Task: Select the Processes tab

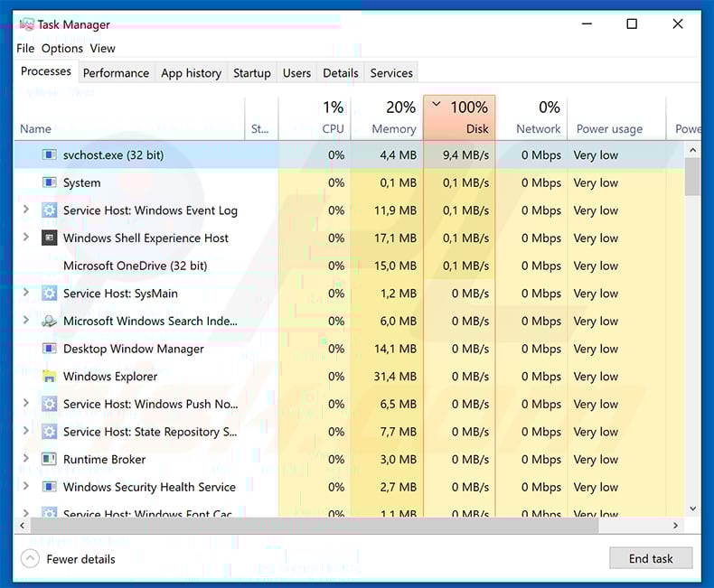Action: coord(46,71)
